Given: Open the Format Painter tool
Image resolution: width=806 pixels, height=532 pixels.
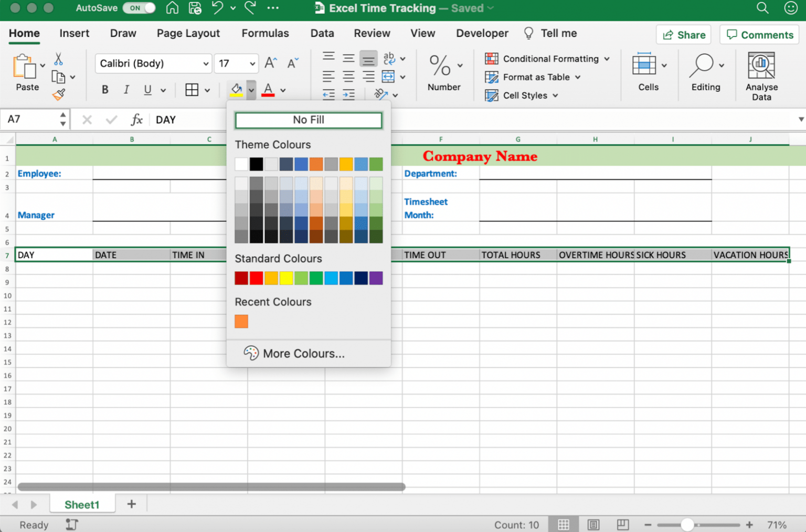Looking at the screenshot, I should [59, 94].
